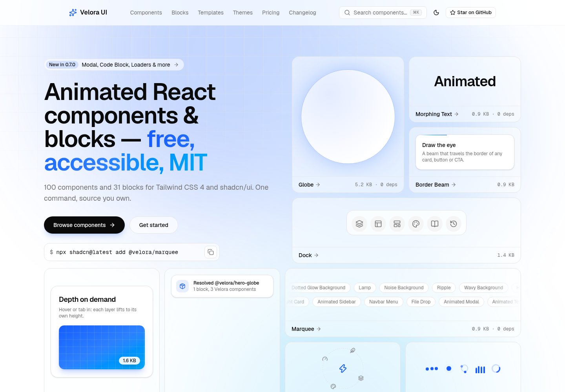Viewport: 565px width, 392px height.
Task: Click the three-dot loader animation
Action: 432,368
